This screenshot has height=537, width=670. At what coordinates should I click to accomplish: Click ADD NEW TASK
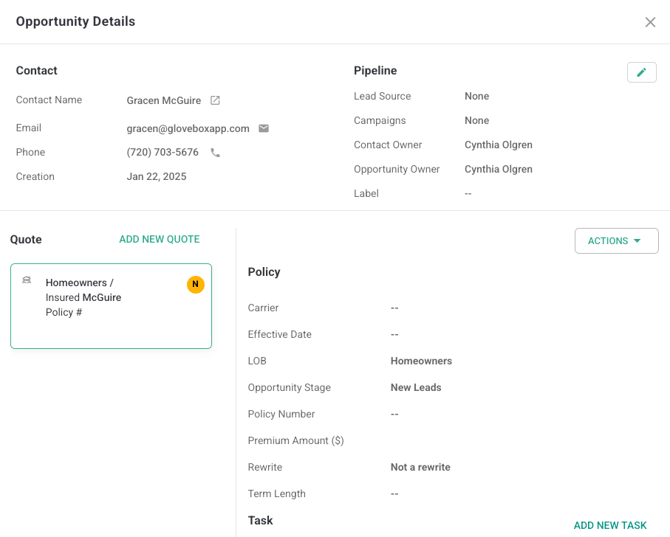[610, 526]
